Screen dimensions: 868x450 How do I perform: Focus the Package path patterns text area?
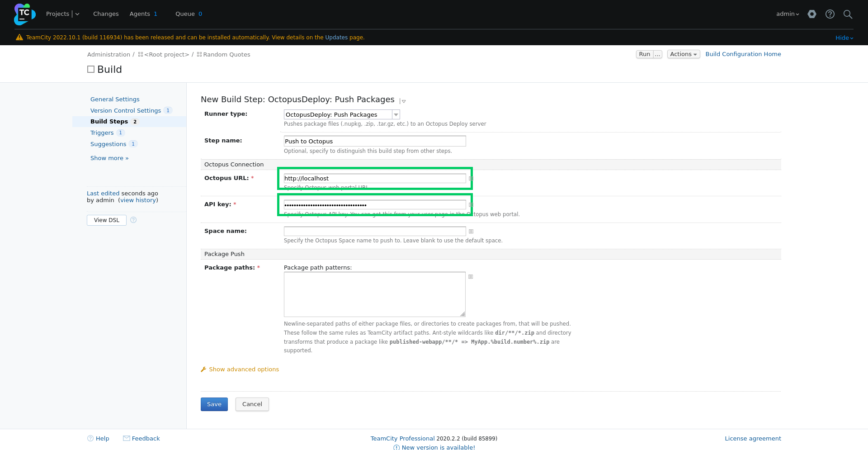(375, 294)
